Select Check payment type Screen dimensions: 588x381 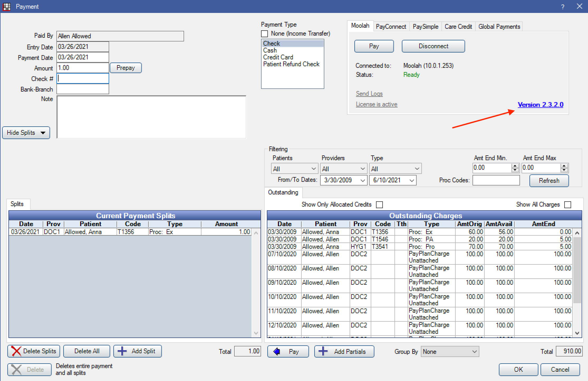coord(292,44)
